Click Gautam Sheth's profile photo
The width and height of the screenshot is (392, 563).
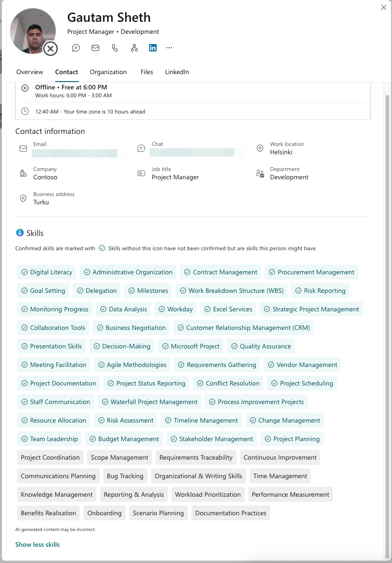(x=33, y=31)
